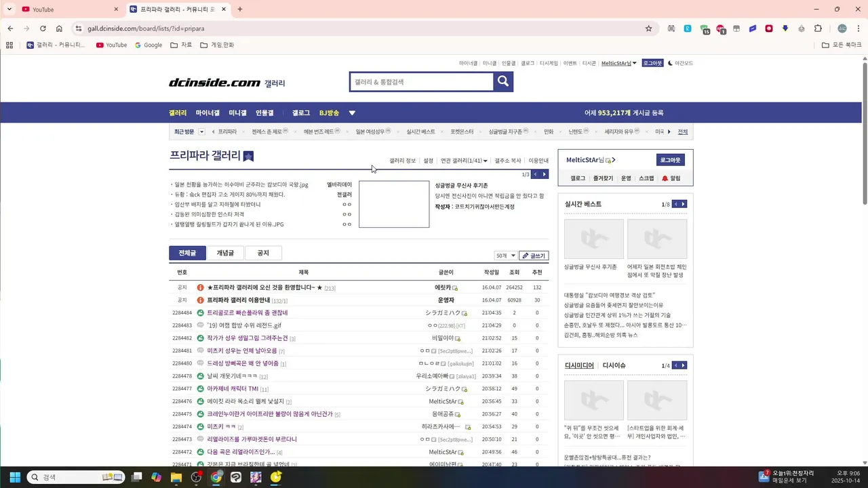Image resolution: width=868 pixels, height=488 pixels.
Task: Open Task View on the taskbar
Action: click(x=136, y=477)
